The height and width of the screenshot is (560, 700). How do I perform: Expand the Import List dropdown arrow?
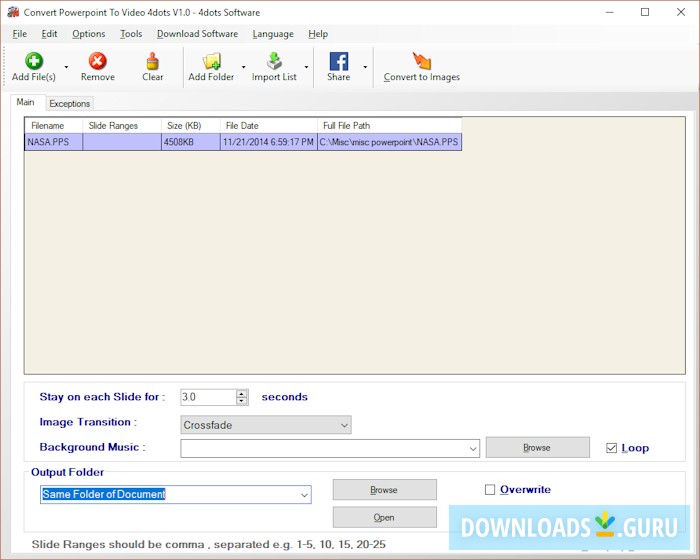[306, 67]
